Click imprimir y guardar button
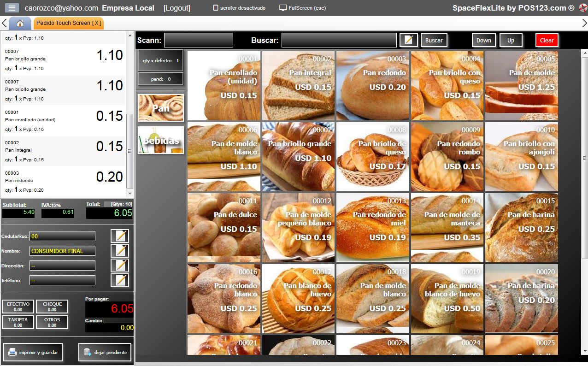The height and width of the screenshot is (366, 588). (x=33, y=352)
